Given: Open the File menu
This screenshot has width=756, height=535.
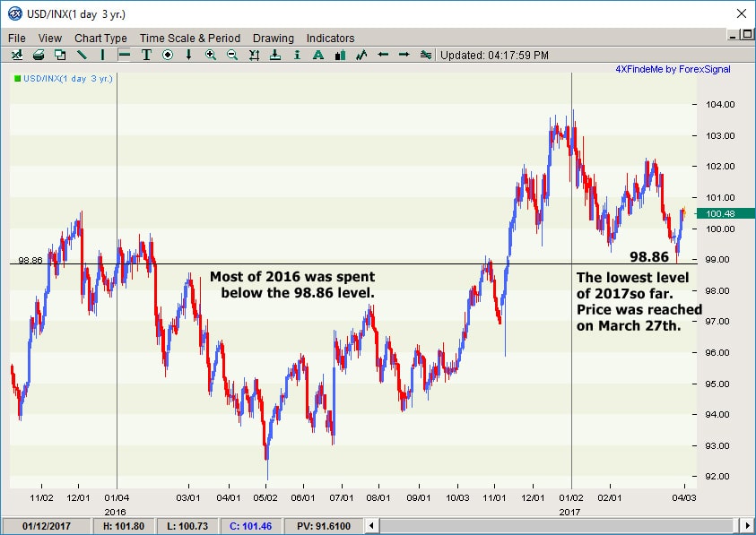Looking at the screenshot, I should 18,38.
